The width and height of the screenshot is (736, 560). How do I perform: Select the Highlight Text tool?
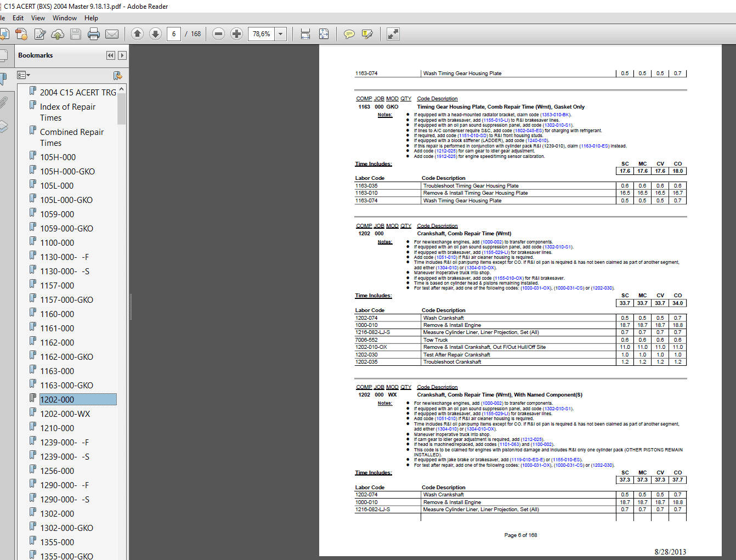[367, 34]
